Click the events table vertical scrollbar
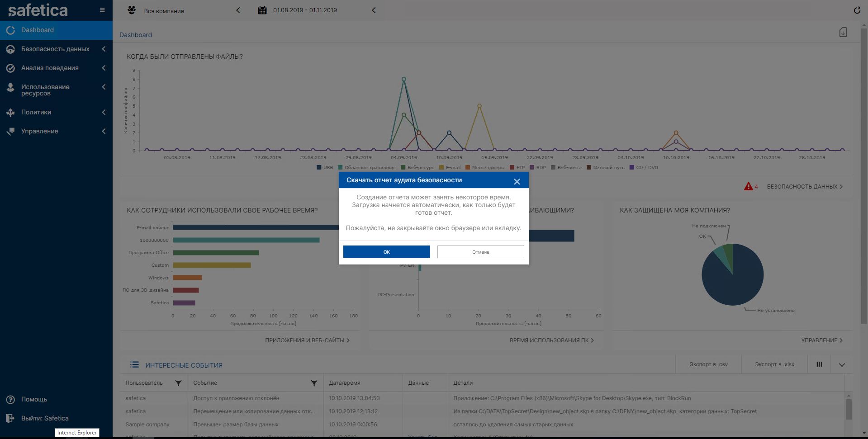Viewport: 868px width, 439px height. click(x=849, y=409)
